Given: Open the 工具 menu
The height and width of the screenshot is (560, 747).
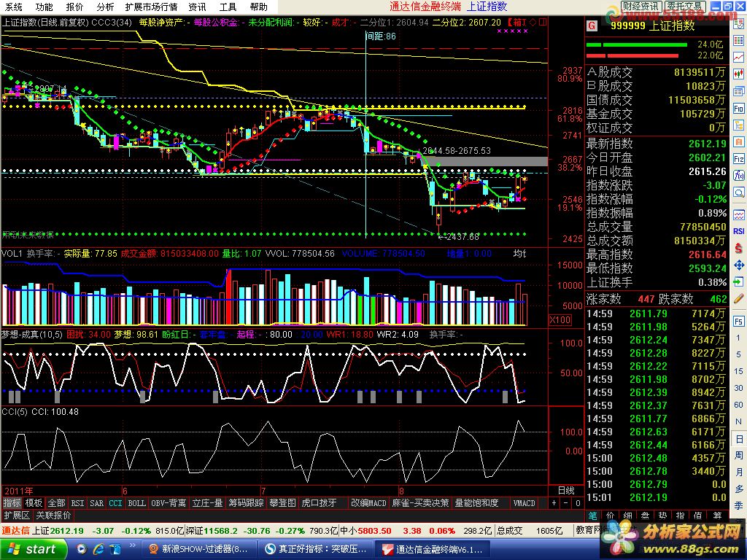Looking at the screenshot, I should (x=228, y=7).
